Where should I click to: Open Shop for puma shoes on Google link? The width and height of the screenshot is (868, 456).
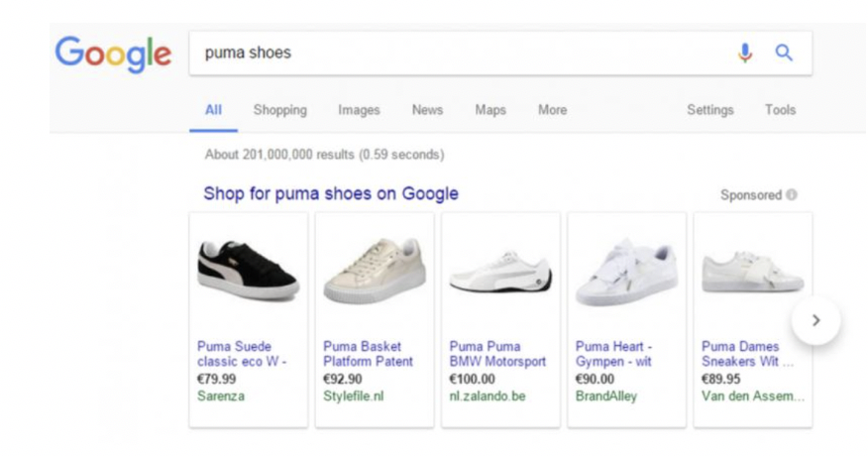[331, 193]
